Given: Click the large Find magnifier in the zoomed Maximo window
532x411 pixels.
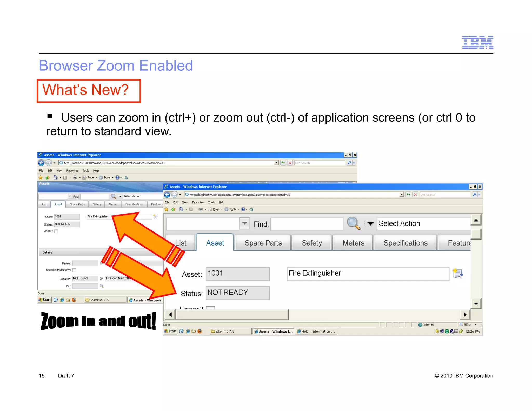Looking at the screenshot, I should (354, 223).
